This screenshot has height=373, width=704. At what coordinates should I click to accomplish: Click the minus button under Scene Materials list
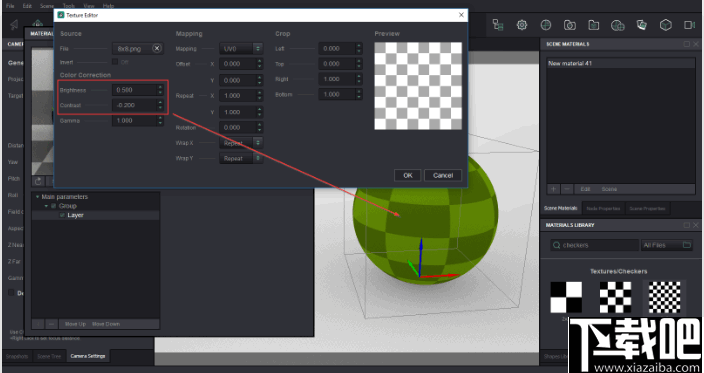[567, 189]
